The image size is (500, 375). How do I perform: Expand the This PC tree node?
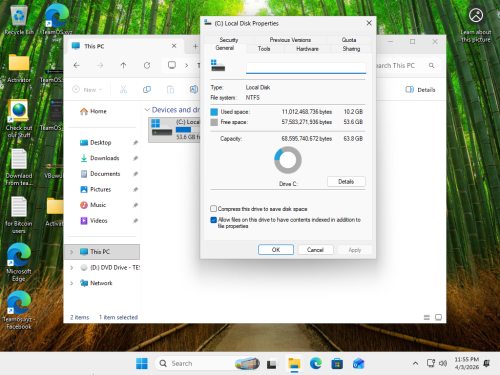coord(71,252)
